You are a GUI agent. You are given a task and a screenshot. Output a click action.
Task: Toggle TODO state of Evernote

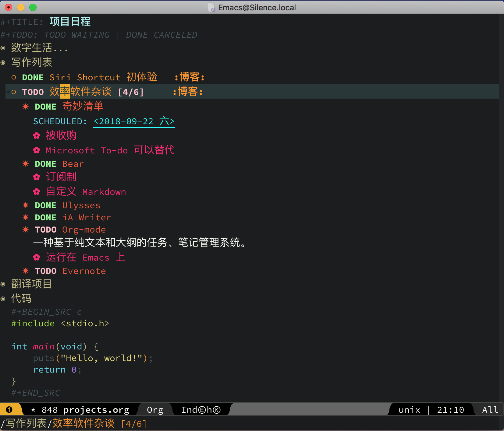point(46,271)
